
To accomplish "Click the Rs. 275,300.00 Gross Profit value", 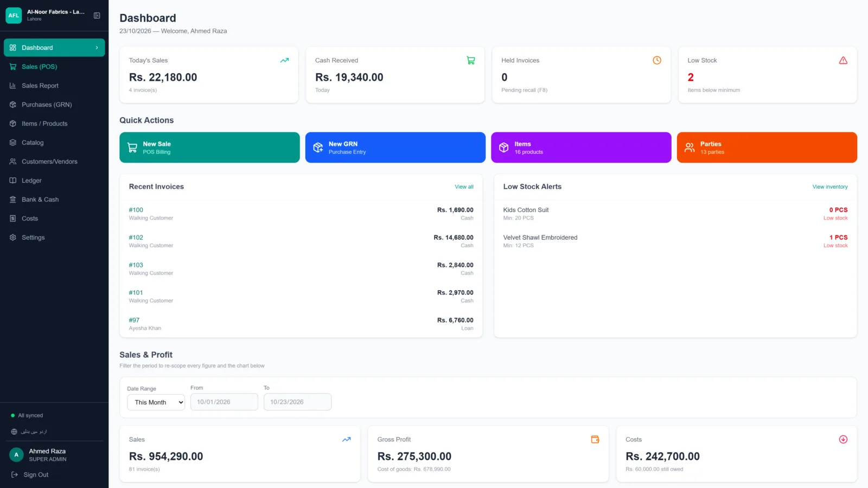I will click(x=414, y=456).
